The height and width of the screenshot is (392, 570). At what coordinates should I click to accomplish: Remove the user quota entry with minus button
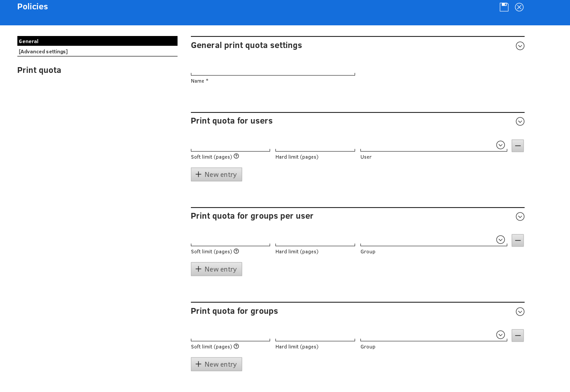(517, 146)
